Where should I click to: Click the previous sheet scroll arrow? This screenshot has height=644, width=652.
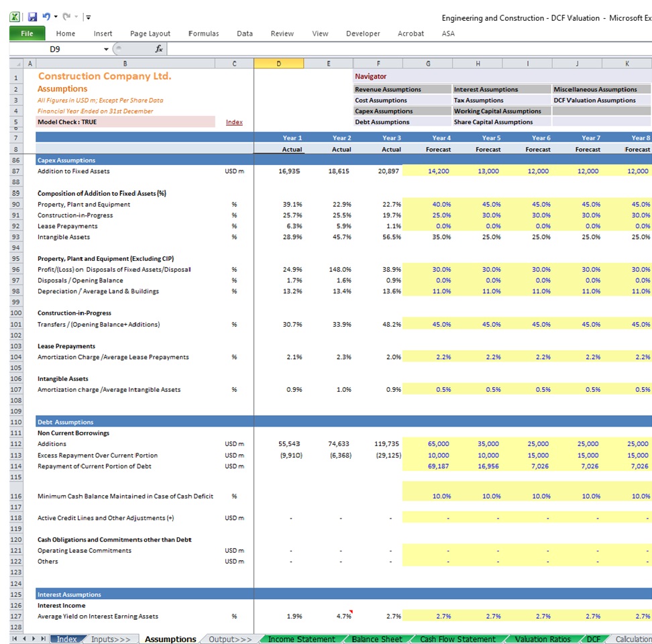(25, 638)
